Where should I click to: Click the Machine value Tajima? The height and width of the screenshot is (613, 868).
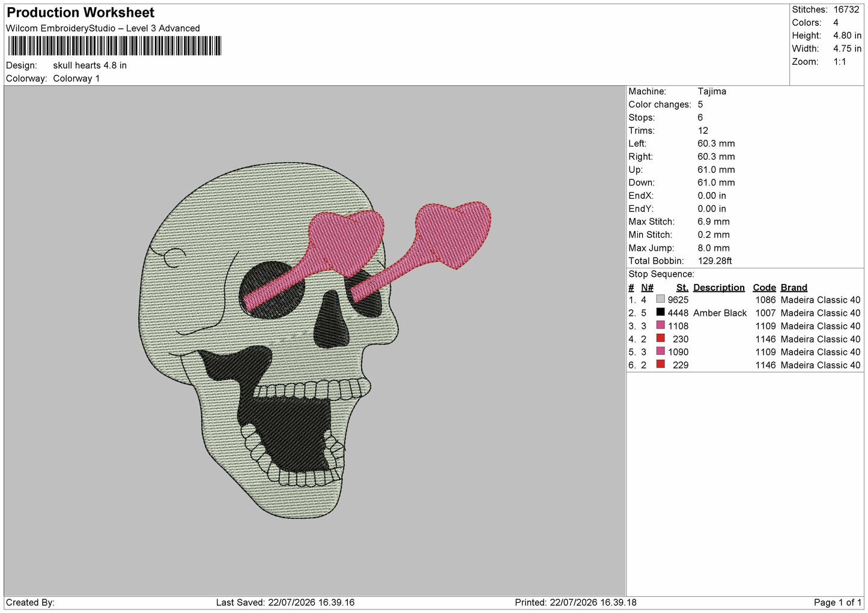712,91
